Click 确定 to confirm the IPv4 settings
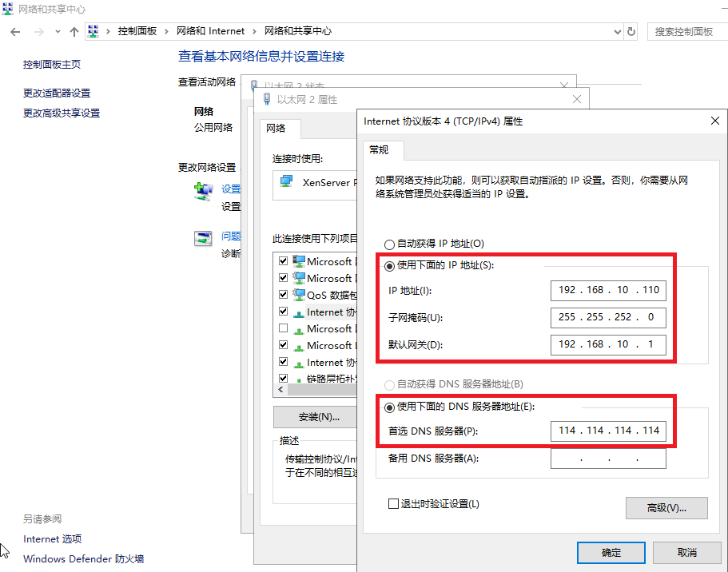The image size is (728, 572). click(611, 552)
